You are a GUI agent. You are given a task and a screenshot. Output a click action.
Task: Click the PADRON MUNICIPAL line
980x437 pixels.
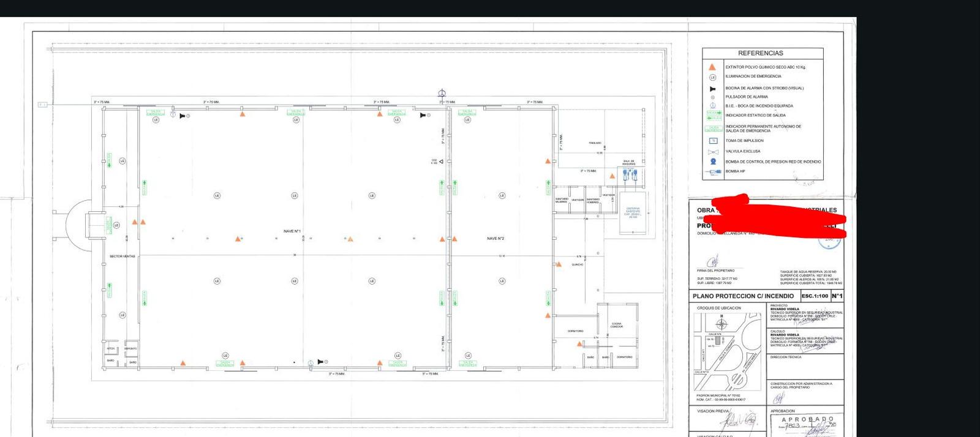(718, 395)
